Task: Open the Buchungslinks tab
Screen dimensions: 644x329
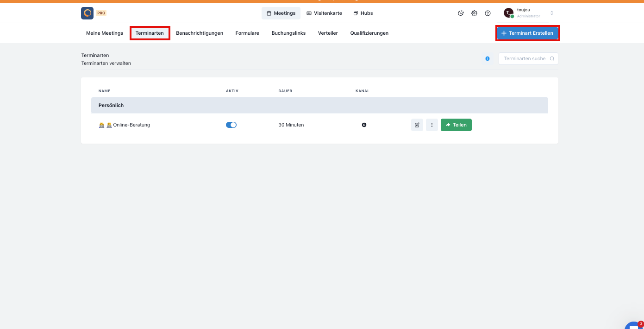Action: click(288, 33)
